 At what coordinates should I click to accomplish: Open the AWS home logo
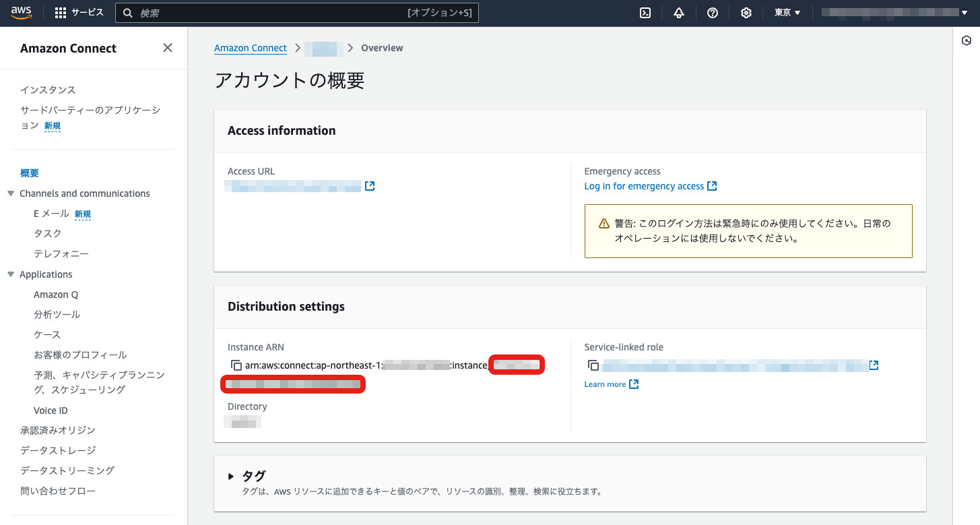tap(22, 13)
